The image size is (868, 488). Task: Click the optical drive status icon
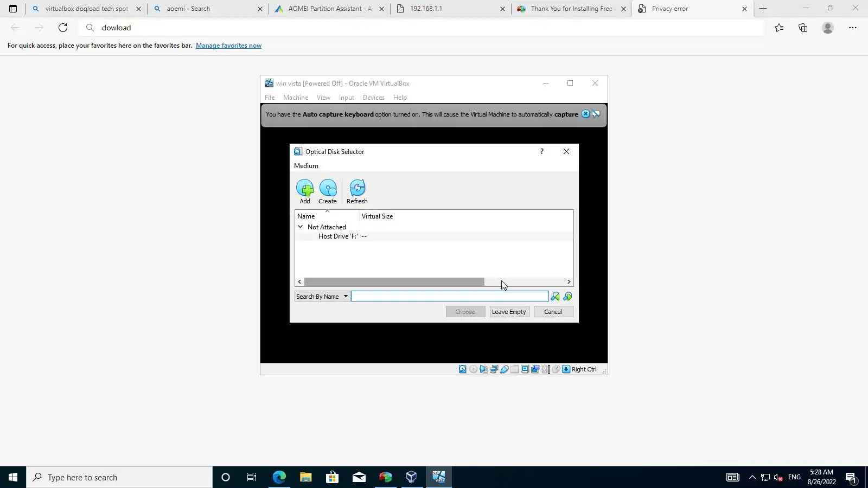pyautogui.click(x=473, y=369)
